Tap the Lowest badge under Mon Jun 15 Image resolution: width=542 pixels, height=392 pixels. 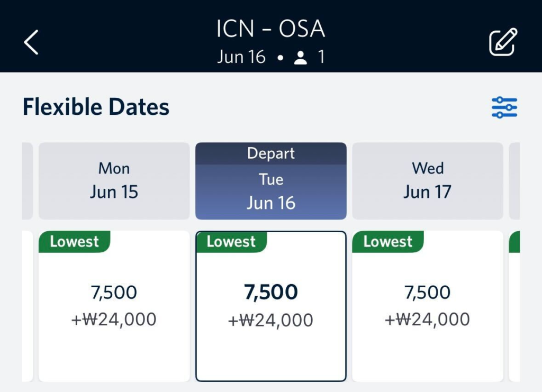pyautogui.click(x=74, y=242)
